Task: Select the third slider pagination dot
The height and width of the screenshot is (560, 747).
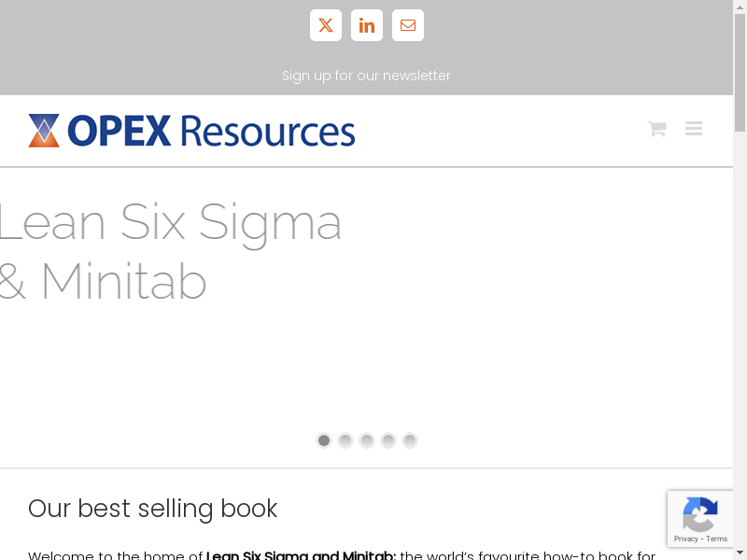Action: [x=367, y=441]
